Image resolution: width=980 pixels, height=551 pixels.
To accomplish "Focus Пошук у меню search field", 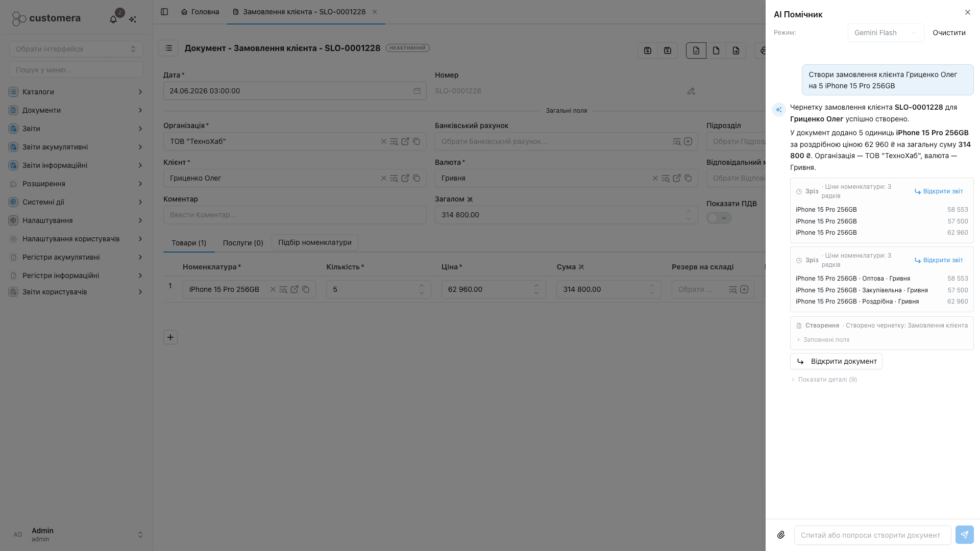I will click(x=76, y=70).
